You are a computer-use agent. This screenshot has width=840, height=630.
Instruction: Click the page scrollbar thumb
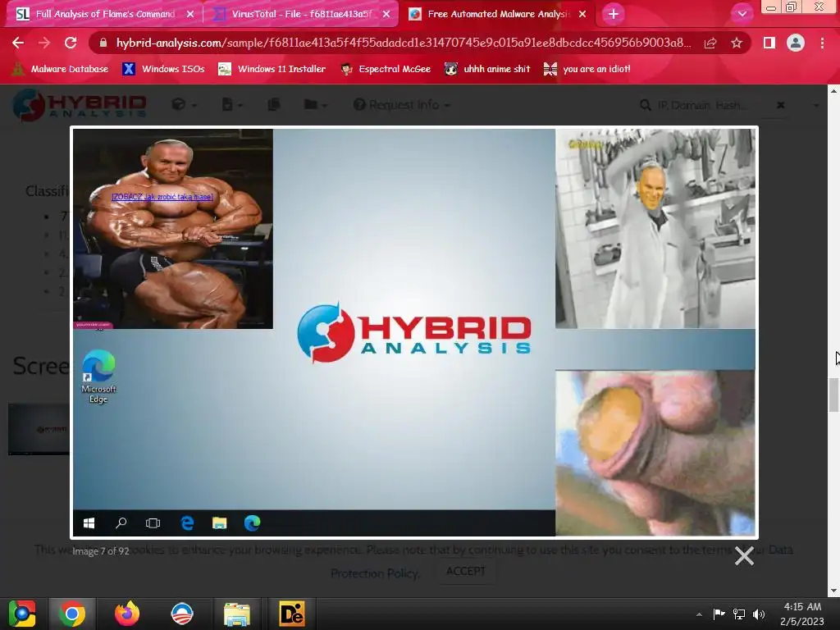833,395
